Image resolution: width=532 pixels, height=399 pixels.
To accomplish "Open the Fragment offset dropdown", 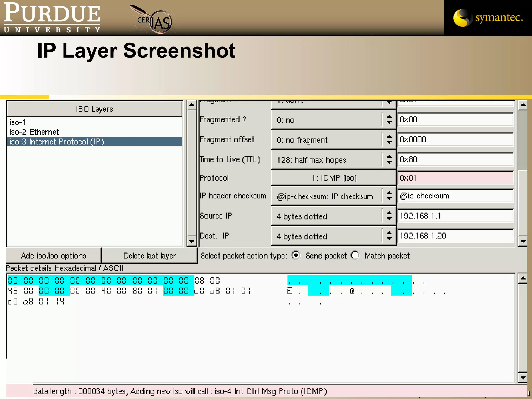I will 334,140.
